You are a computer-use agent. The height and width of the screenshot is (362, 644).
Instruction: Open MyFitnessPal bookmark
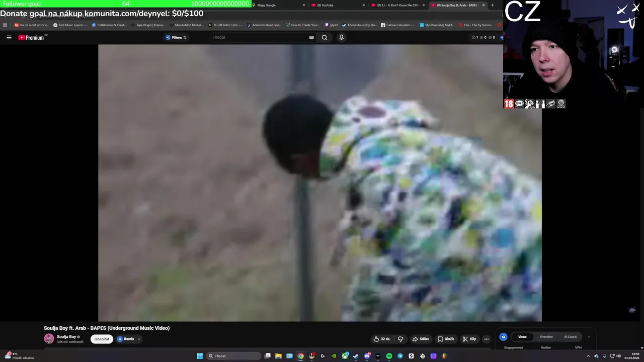tap(437, 25)
